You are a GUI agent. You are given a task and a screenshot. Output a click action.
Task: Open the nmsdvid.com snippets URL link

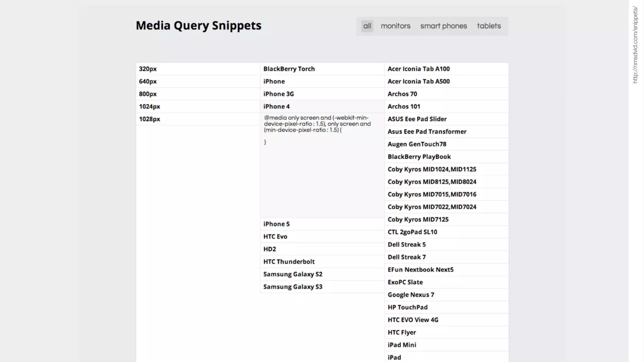pos(635,45)
